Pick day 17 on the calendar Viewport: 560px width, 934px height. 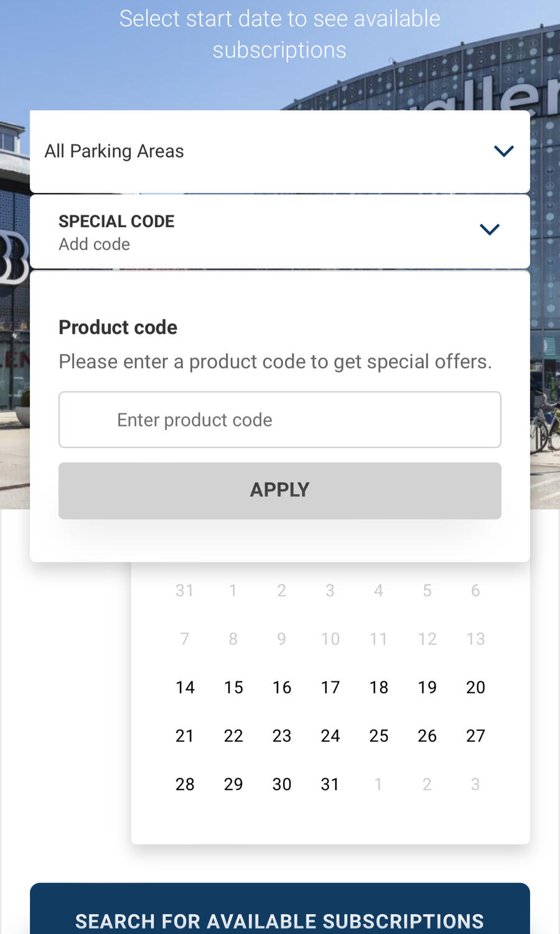tap(330, 687)
